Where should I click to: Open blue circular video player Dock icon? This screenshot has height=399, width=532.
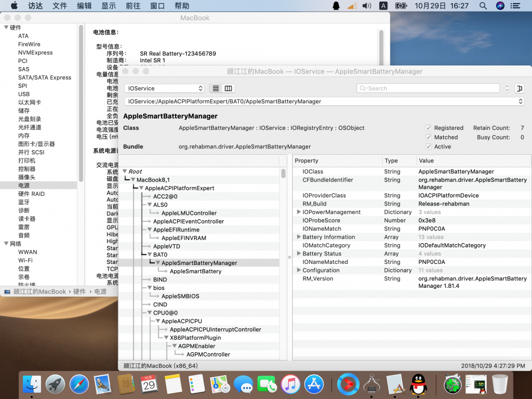click(x=348, y=384)
